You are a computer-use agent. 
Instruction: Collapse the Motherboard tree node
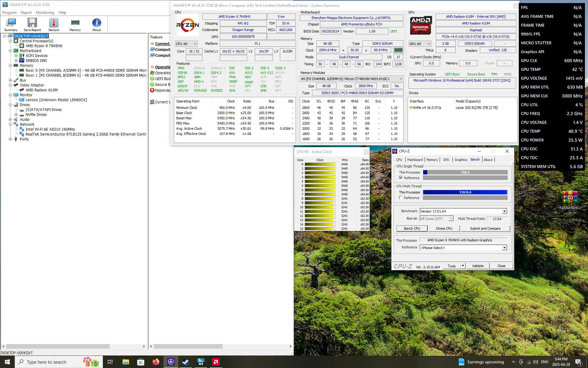click(x=10, y=51)
